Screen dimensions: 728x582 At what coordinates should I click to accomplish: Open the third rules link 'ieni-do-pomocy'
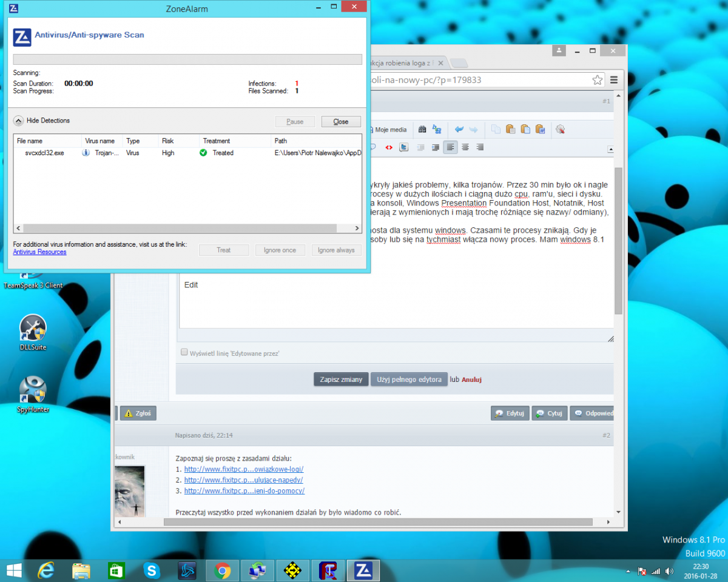tap(244, 491)
